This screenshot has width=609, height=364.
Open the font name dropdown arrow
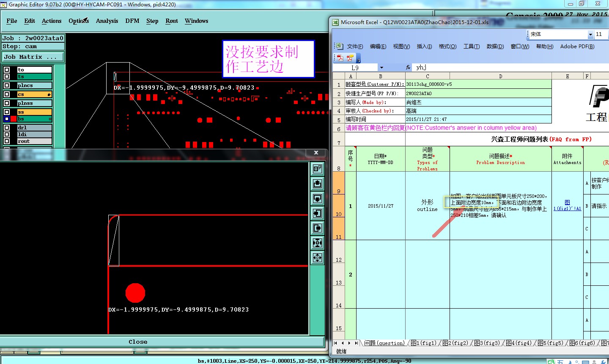point(590,34)
